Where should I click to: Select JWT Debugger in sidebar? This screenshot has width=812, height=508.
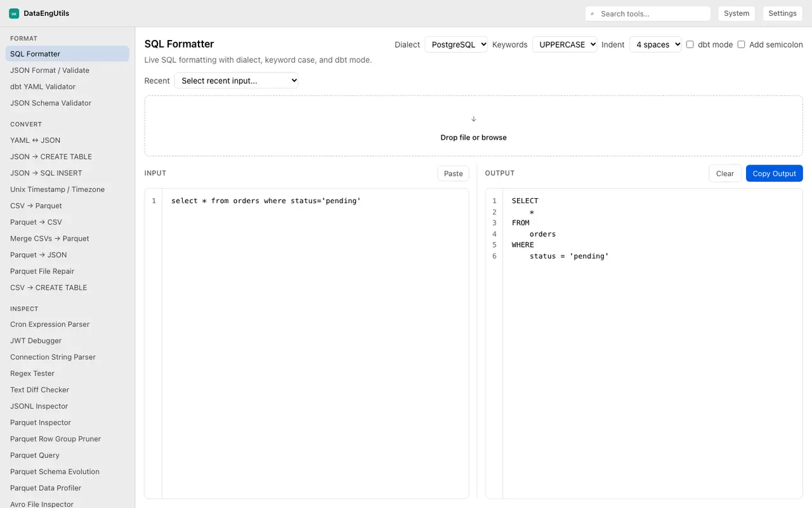(x=67, y=341)
